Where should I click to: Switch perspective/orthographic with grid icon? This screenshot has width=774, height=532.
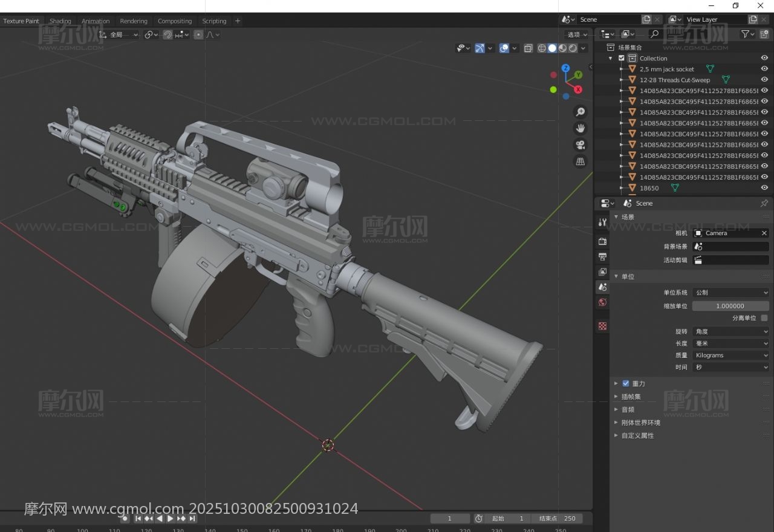click(x=580, y=161)
